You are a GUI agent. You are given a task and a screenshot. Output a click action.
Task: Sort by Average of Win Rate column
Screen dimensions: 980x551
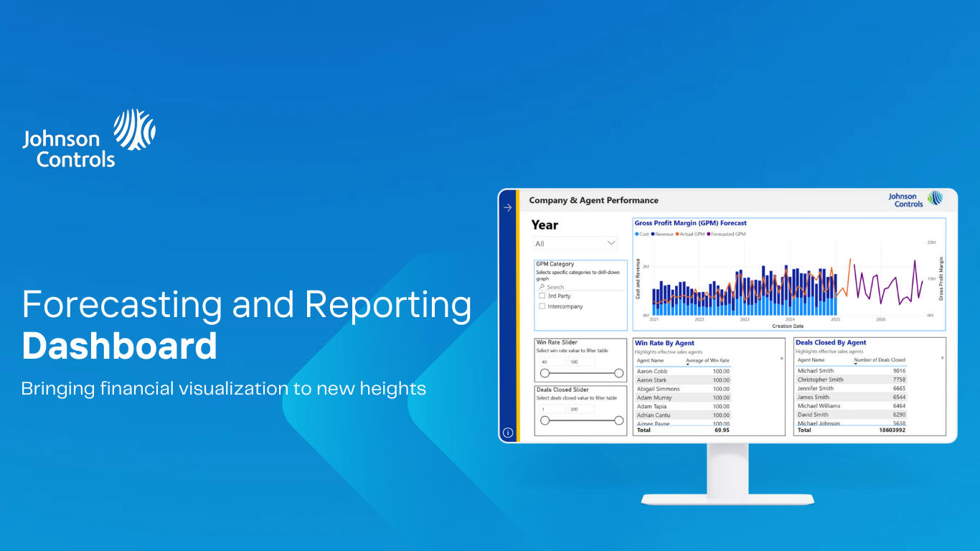coord(707,360)
